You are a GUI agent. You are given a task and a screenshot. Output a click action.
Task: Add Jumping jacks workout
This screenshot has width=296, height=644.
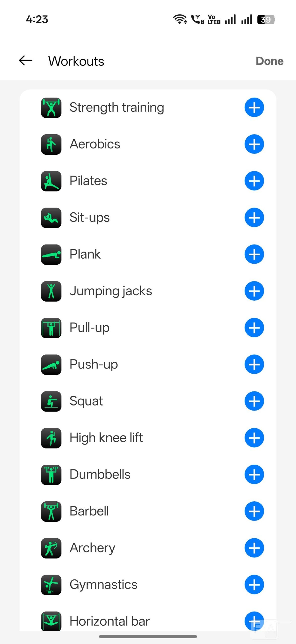(x=254, y=291)
